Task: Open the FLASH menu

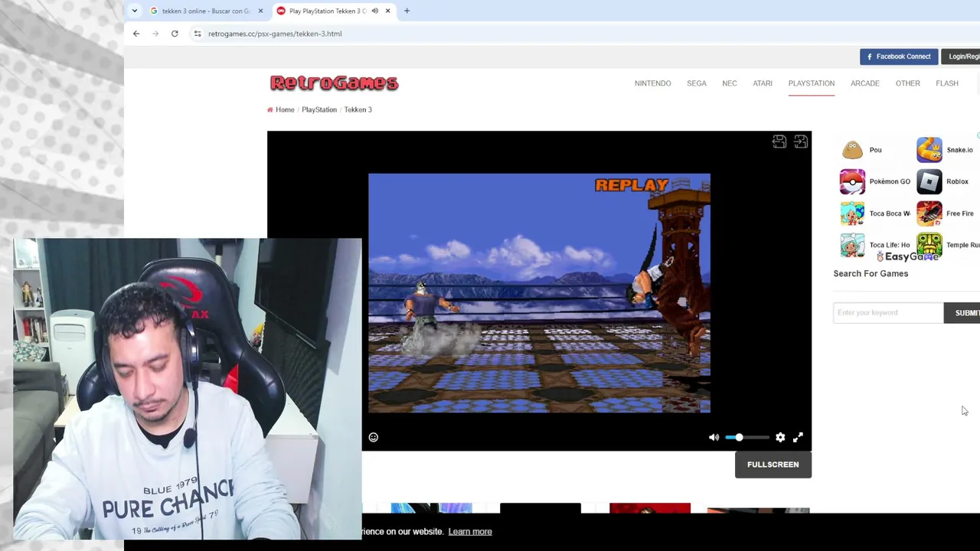Action: 947,83
